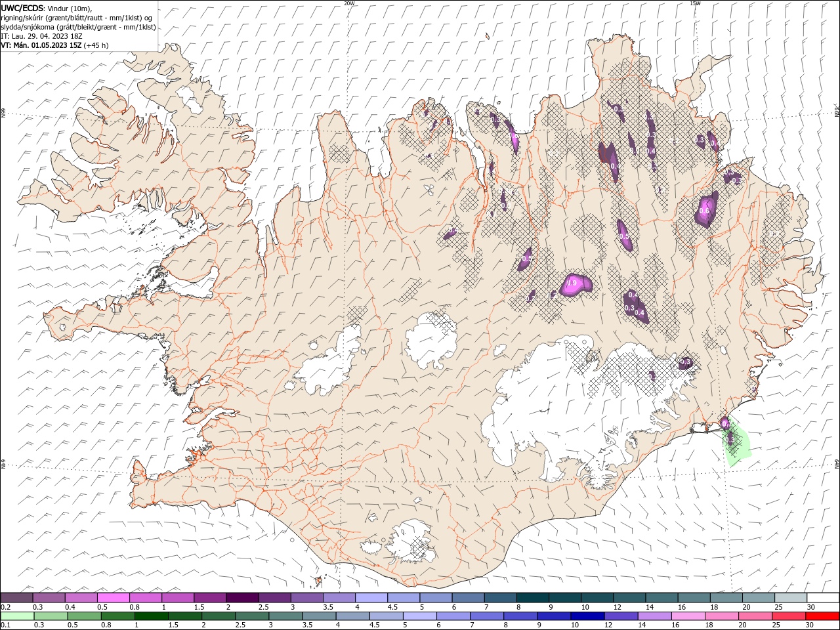Pick the light pink swatch labeled 16 in bottom row
Viewport: 840px width, 630px height.
click(688, 616)
